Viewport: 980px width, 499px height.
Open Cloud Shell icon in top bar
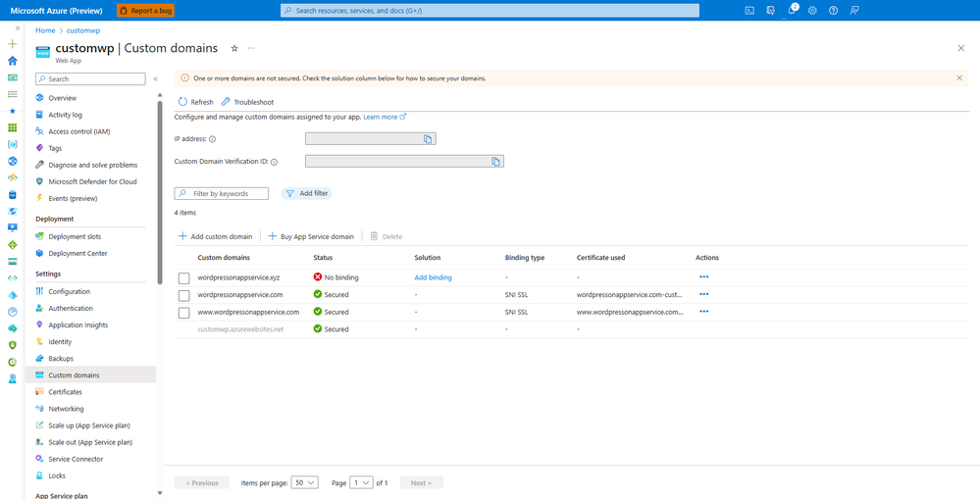[x=749, y=11]
